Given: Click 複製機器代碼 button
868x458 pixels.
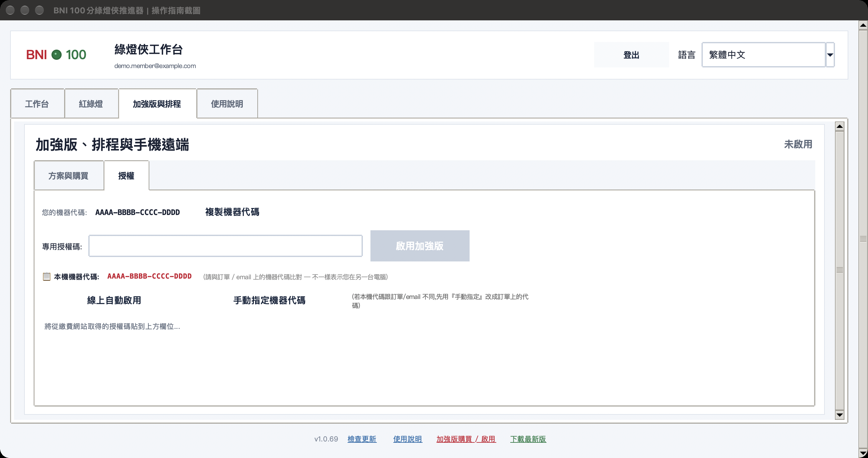Looking at the screenshot, I should click(232, 212).
